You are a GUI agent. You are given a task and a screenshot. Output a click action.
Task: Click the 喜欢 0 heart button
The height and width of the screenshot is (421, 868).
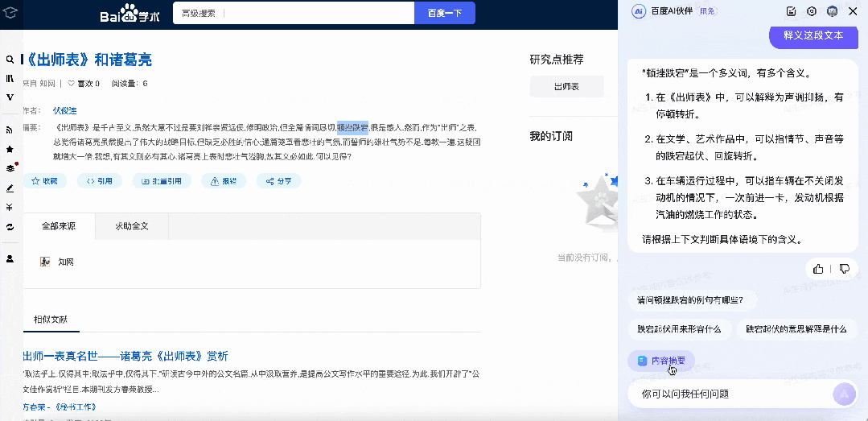click(83, 84)
